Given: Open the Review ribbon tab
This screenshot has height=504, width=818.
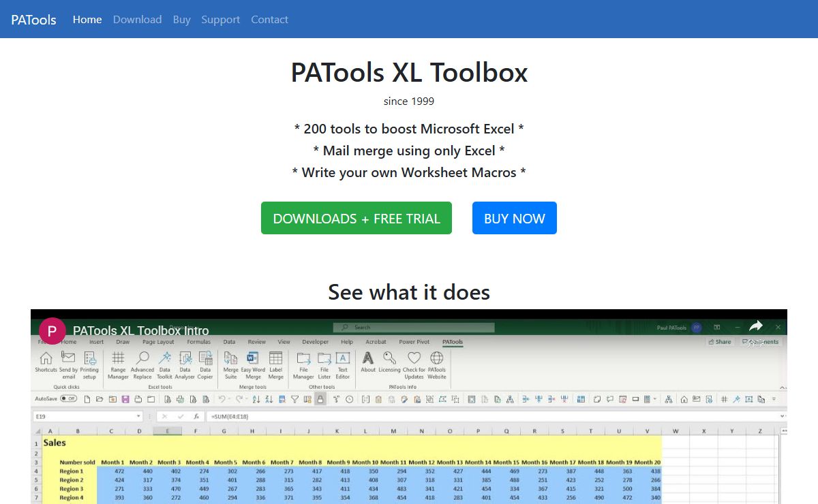Looking at the screenshot, I should click(x=257, y=342).
